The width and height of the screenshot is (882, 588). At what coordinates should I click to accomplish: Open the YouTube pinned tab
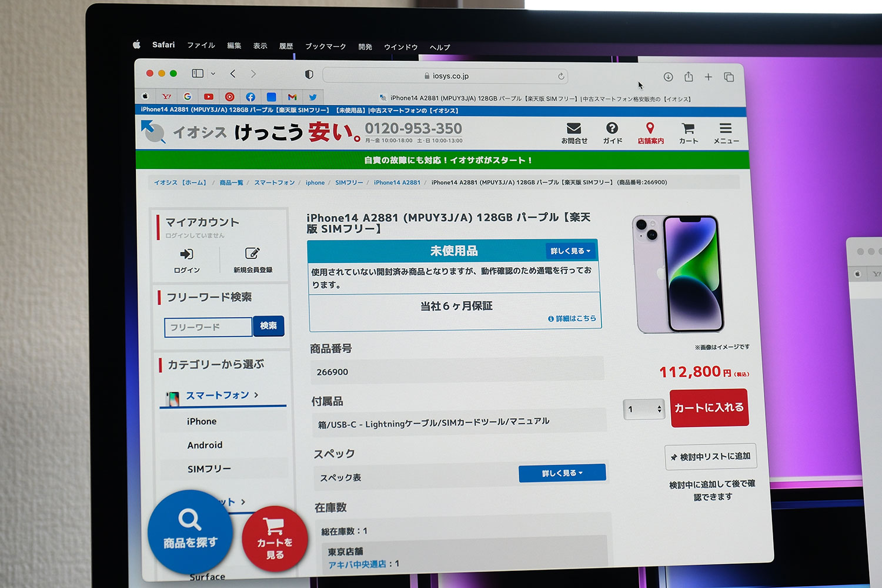pos(209,96)
